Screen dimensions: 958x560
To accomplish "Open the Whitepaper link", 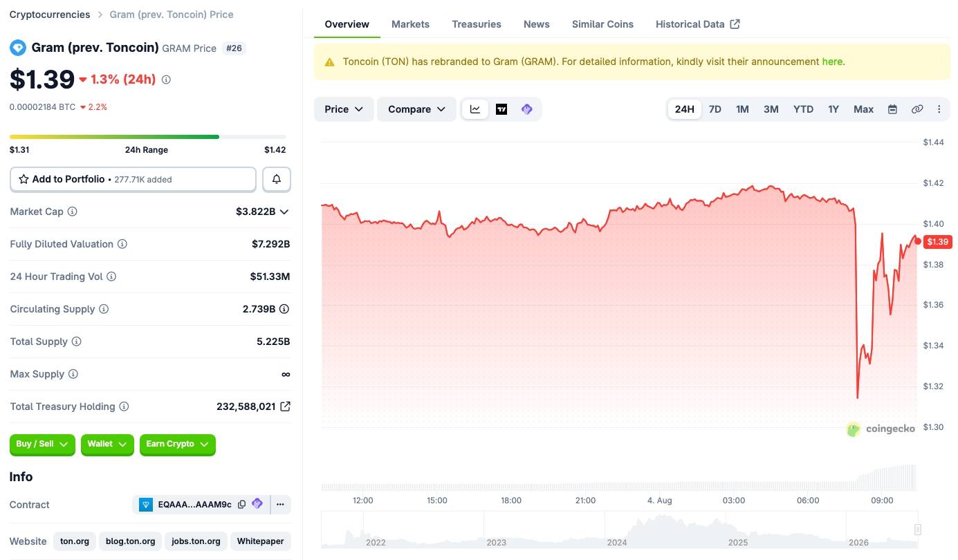I will (x=261, y=541).
